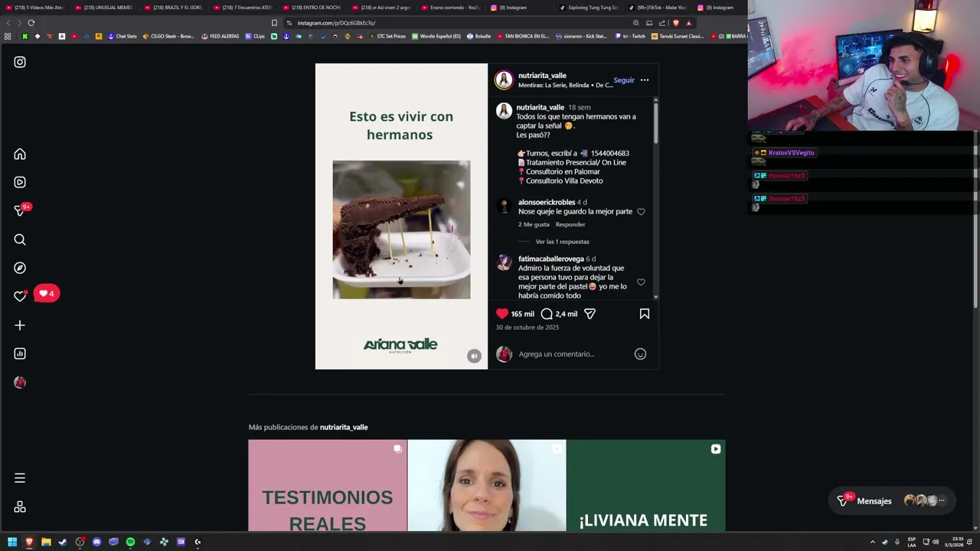Open comments via speech bubble icon
Viewport: 980px width, 551px height.
coord(547,314)
